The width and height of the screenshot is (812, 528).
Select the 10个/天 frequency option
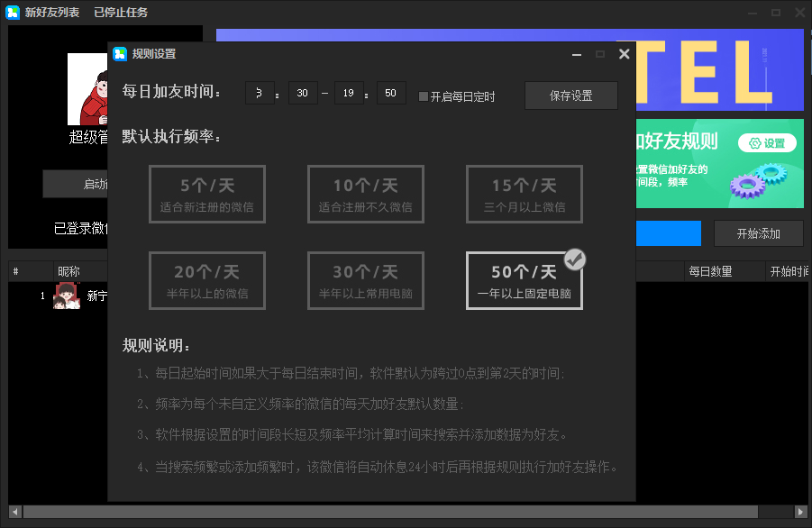(365, 194)
